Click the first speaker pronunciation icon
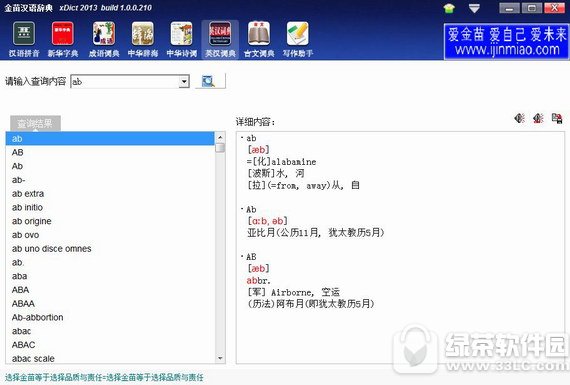The width and height of the screenshot is (570, 385). (x=519, y=118)
